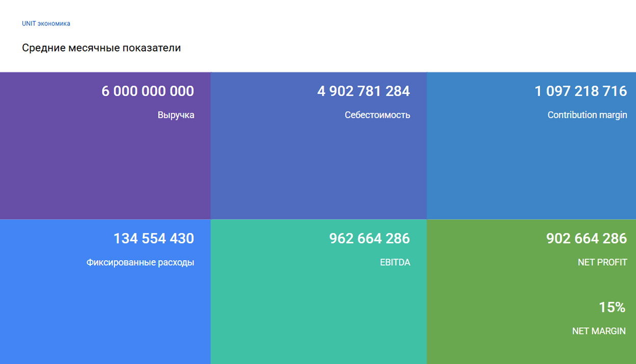This screenshot has height=364, width=636.
Task: Click the value 1 097 218 716
Action: (580, 91)
